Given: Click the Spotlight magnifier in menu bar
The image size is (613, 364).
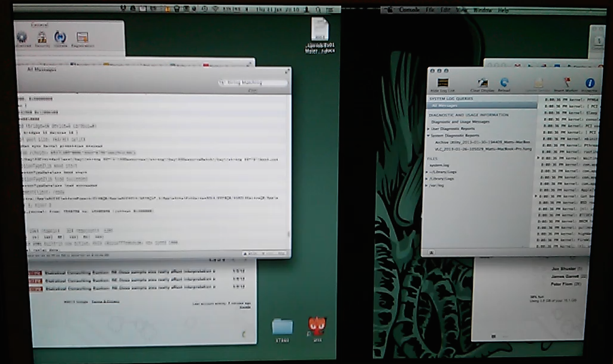Looking at the screenshot, I should pos(318,10).
